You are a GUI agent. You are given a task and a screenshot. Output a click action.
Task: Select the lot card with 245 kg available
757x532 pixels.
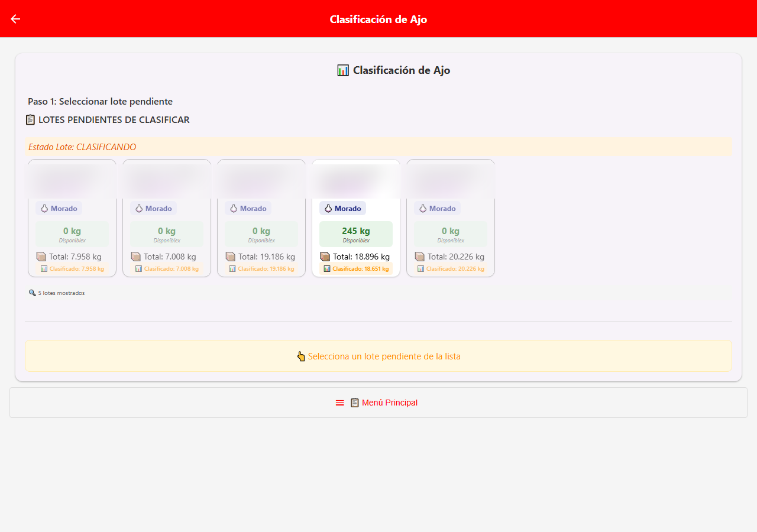tap(356, 218)
